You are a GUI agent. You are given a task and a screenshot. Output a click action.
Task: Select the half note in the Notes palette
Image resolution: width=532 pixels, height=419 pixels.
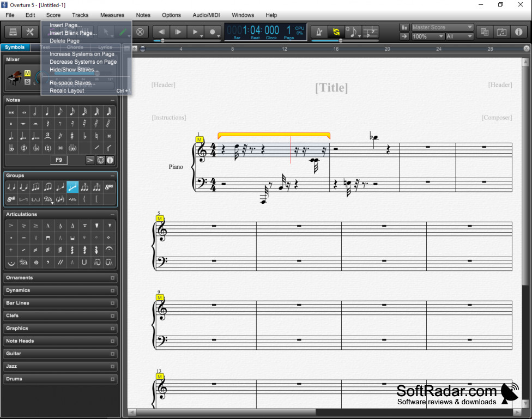click(x=35, y=111)
